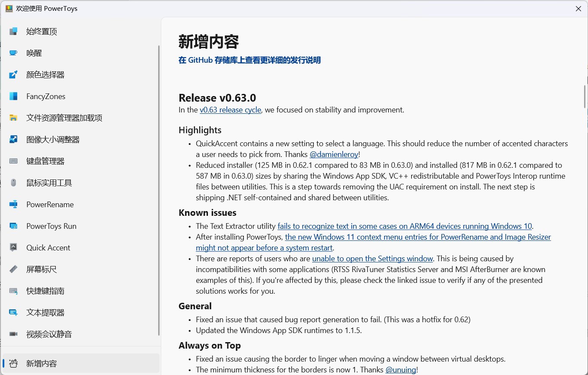Click the Mouse utilities (鼠标实用工具) icon

click(13, 183)
